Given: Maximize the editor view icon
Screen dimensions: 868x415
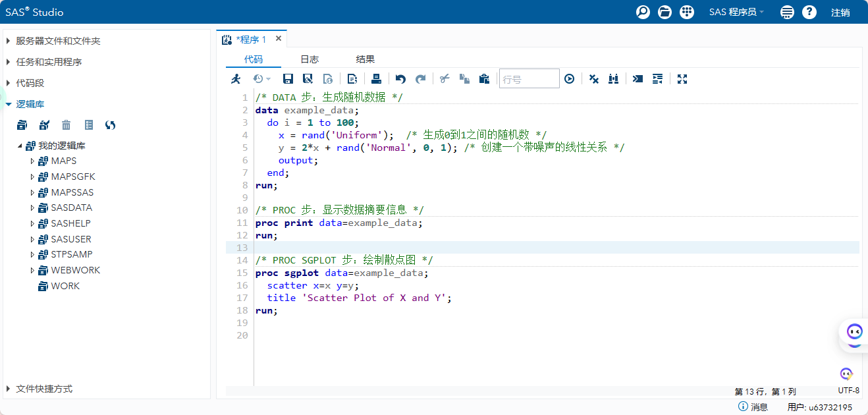Looking at the screenshot, I should click(x=682, y=79).
